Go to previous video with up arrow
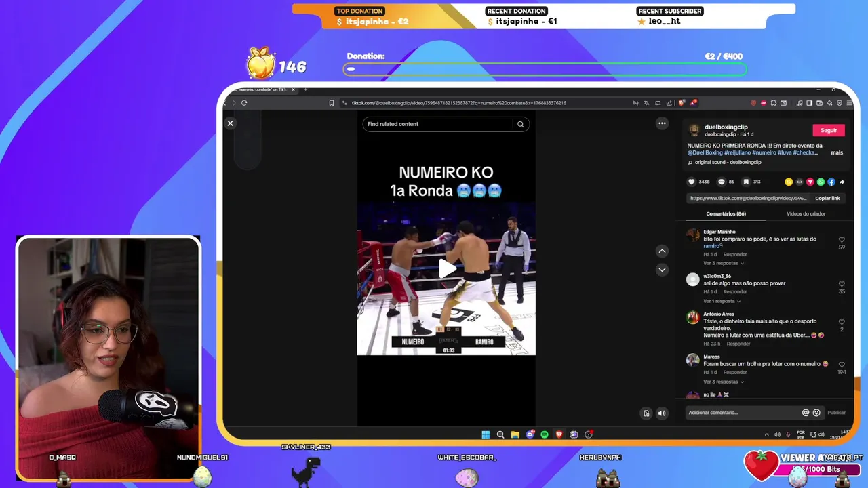868x488 pixels. [x=662, y=251]
